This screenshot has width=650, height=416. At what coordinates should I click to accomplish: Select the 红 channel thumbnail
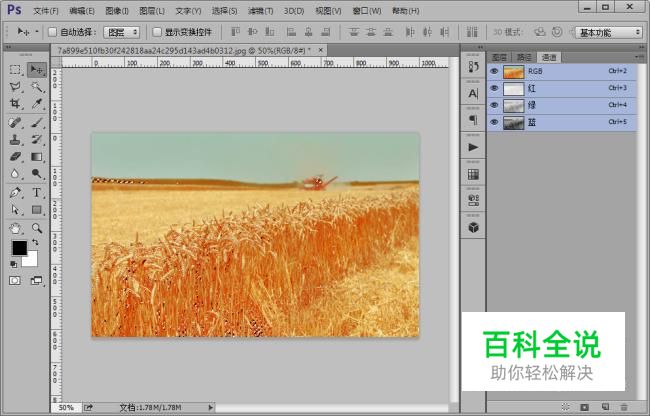click(x=514, y=89)
